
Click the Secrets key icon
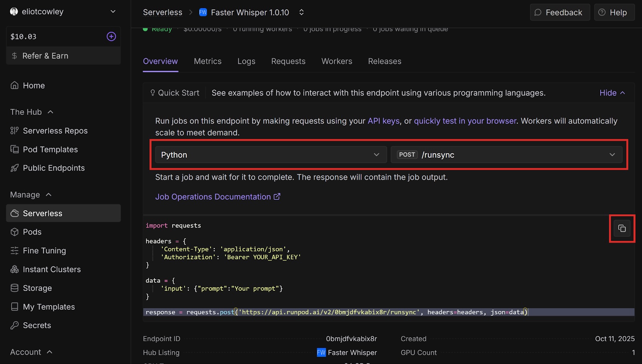point(14,325)
